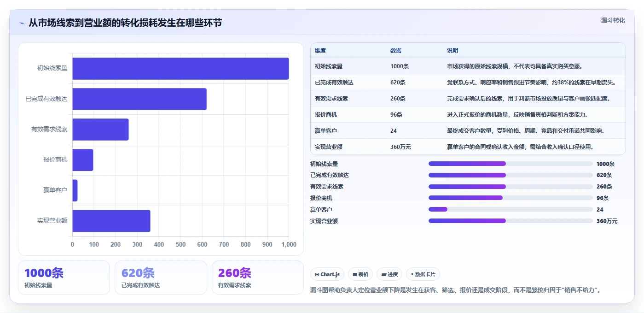Image resolution: width=644 pixels, height=313 pixels.
Task: Open the 260条 有效需求线索 data card
Action: point(258,278)
